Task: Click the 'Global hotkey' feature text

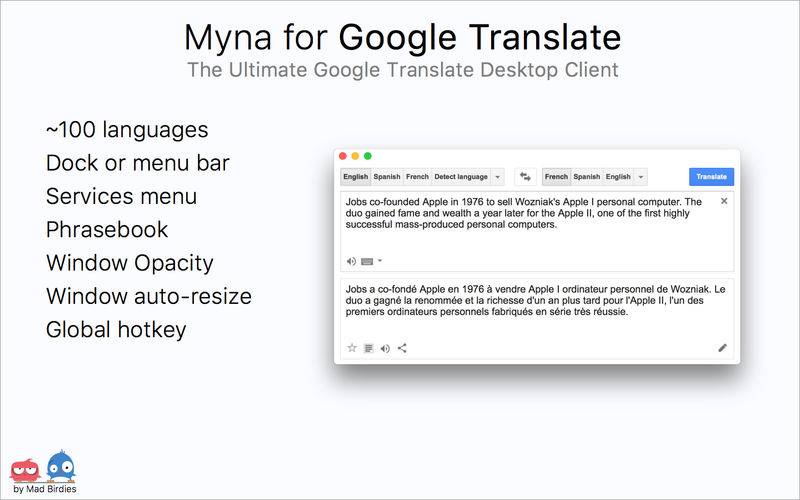Action: coord(116,330)
